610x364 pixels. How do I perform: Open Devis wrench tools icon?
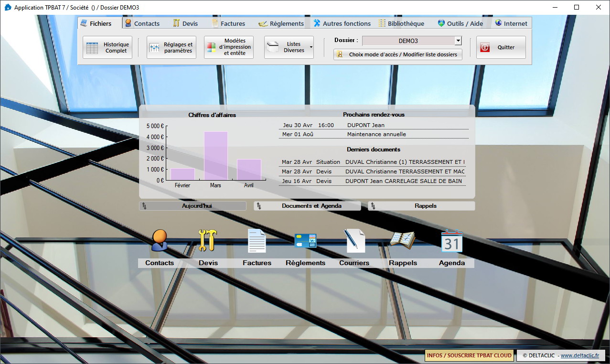(x=208, y=240)
